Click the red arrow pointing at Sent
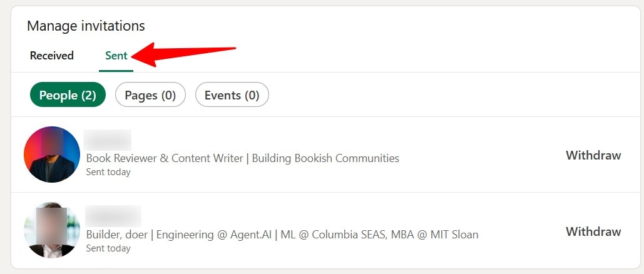The height and width of the screenshot is (274, 644). point(183,54)
